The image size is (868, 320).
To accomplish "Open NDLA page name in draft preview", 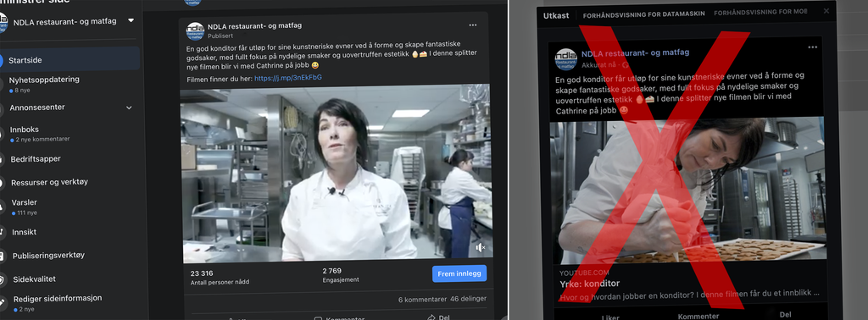I will tap(635, 53).
